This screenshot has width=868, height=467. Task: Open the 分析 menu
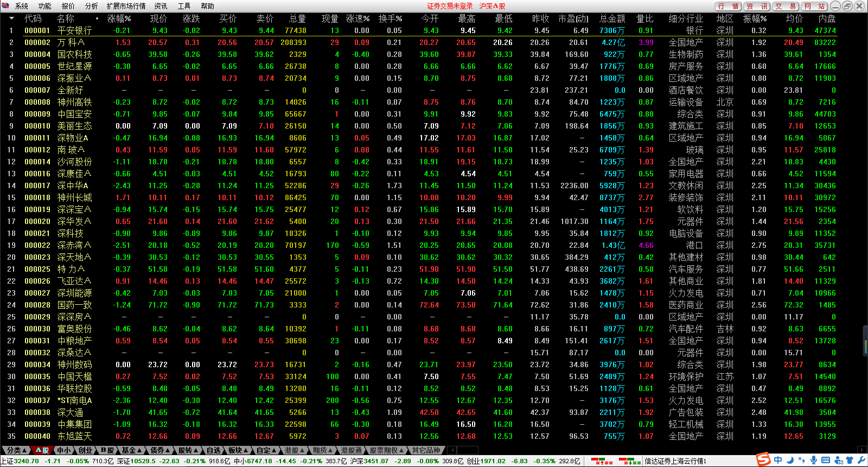point(91,6)
